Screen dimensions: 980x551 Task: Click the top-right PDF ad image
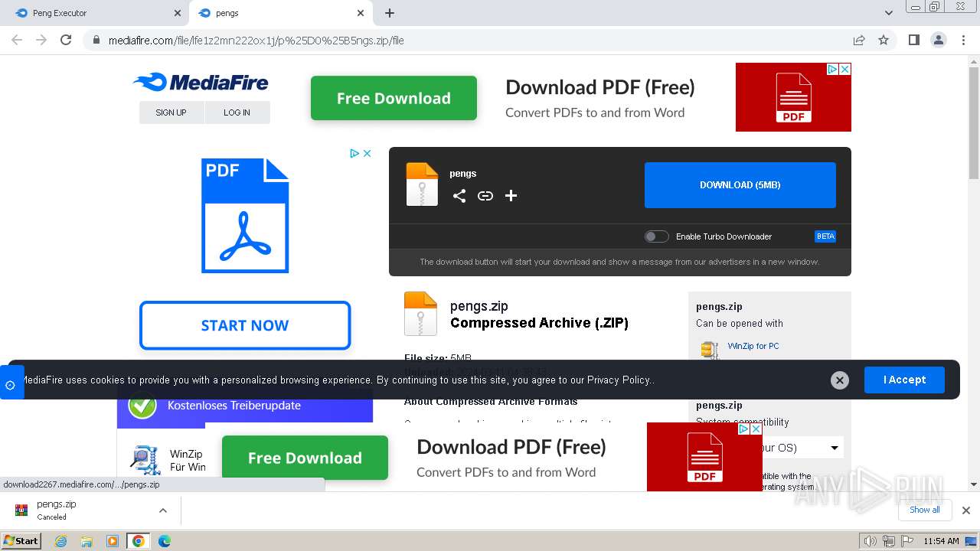[x=793, y=97]
